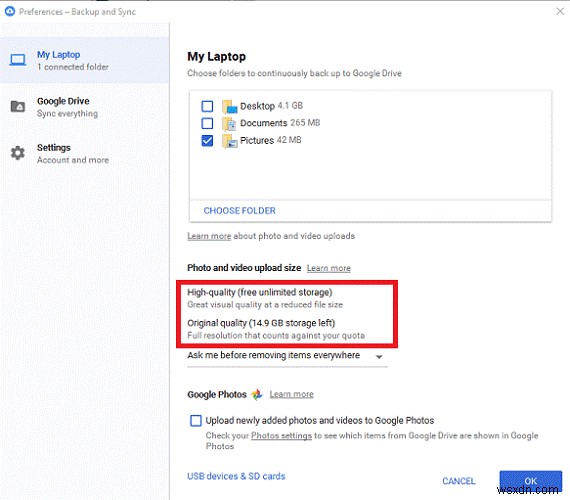Click 'Sync everything' text
Image resolution: width=570 pixels, height=500 pixels.
67,114
